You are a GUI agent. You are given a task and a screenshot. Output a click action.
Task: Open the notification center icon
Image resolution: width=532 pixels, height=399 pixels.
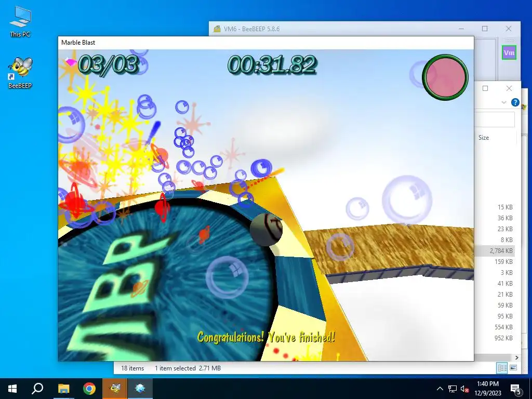[x=516, y=389]
